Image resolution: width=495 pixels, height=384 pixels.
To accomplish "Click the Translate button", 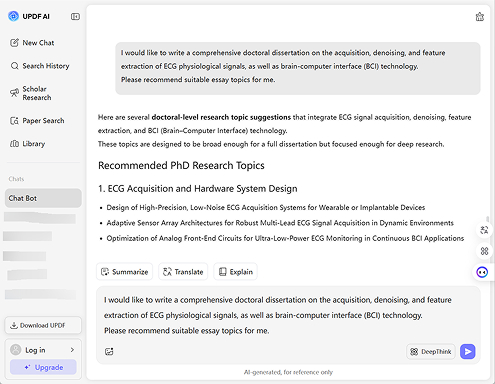I will coord(183,272).
